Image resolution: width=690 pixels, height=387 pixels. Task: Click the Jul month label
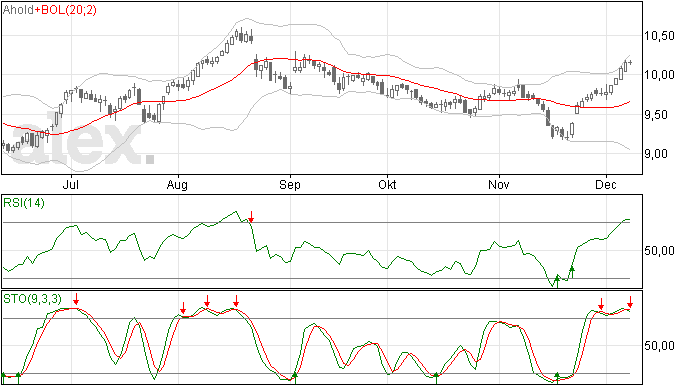[71, 184]
